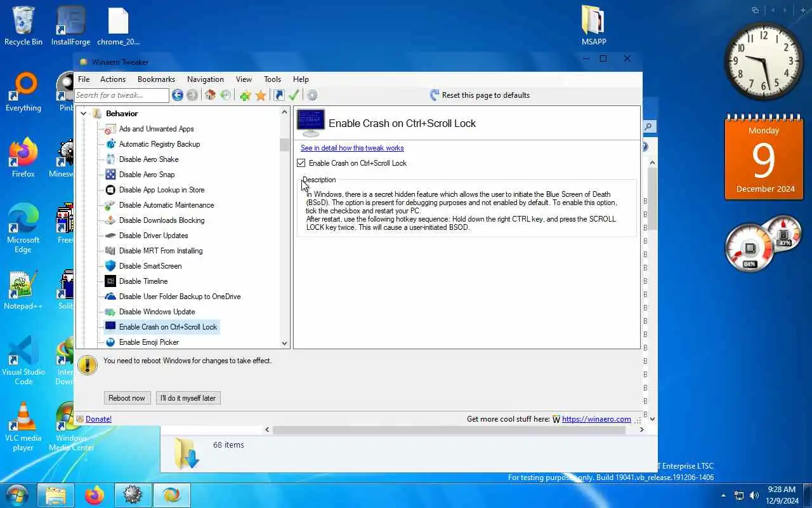Open the Help menu

[x=301, y=79]
